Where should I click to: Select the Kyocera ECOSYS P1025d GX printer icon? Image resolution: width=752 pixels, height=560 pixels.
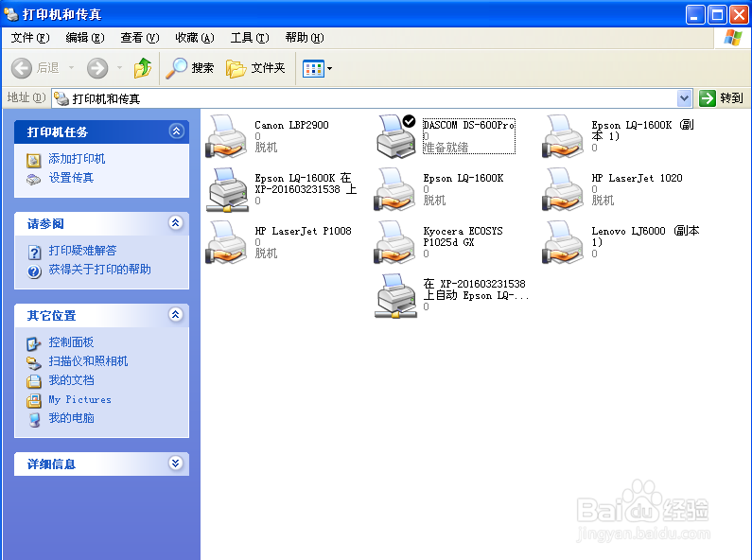click(x=394, y=242)
